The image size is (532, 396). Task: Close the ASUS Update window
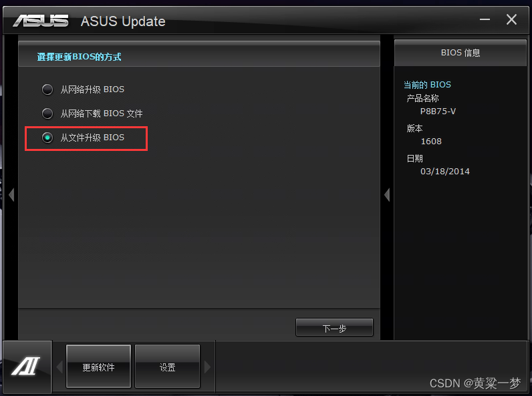pos(511,19)
